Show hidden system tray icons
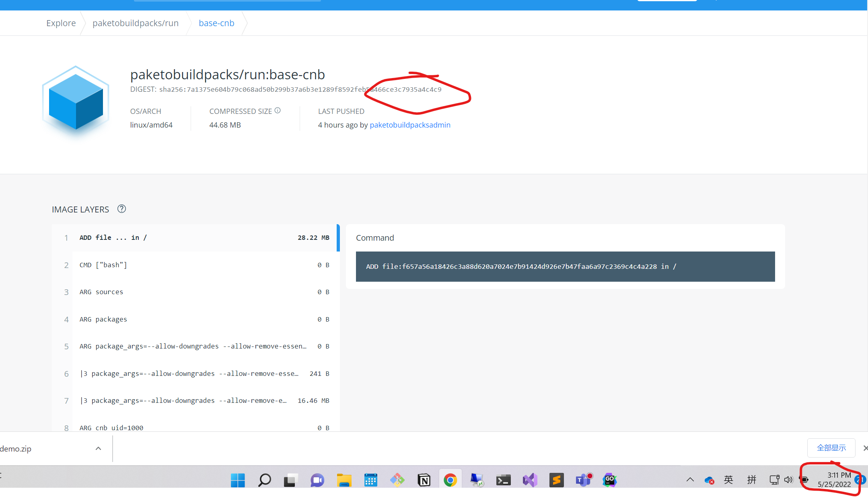 (x=690, y=480)
